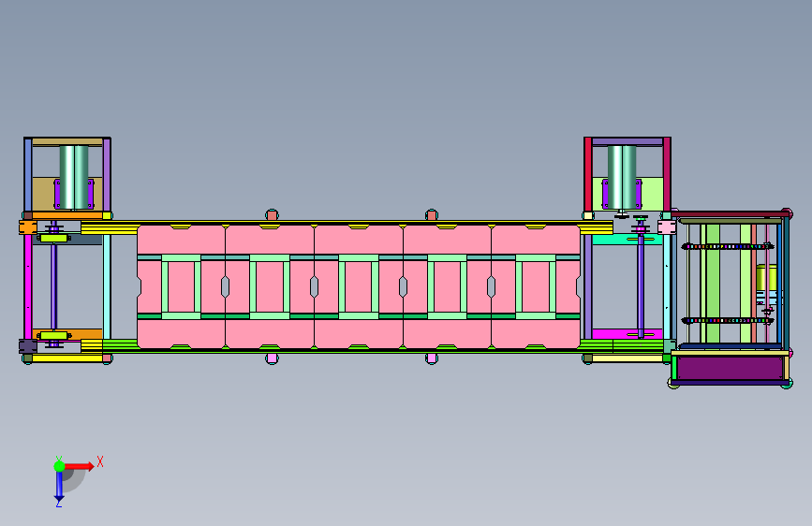Click the red X label on the triad
This screenshot has width=812, height=526.
pos(100,461)
